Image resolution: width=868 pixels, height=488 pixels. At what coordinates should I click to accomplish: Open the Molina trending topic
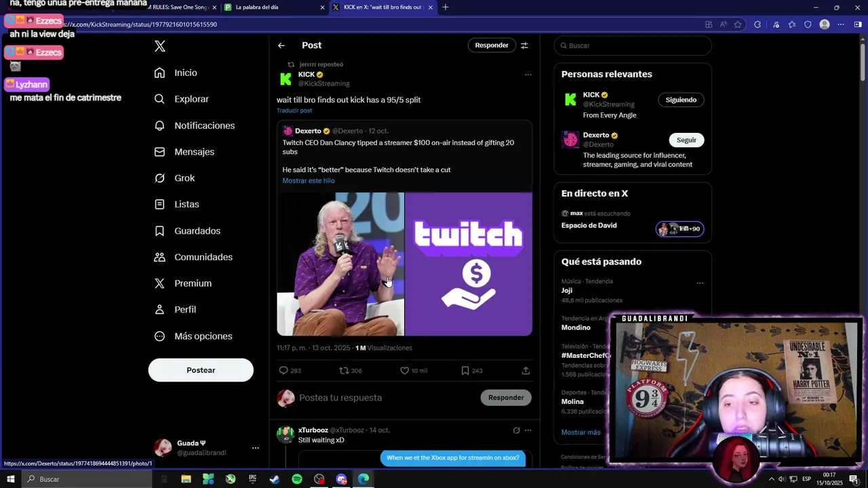pyautogui.click(x=572, y=402)
